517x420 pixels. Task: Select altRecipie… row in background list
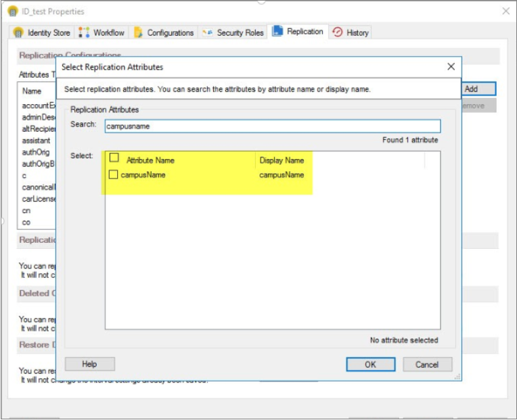click(39, 129)
